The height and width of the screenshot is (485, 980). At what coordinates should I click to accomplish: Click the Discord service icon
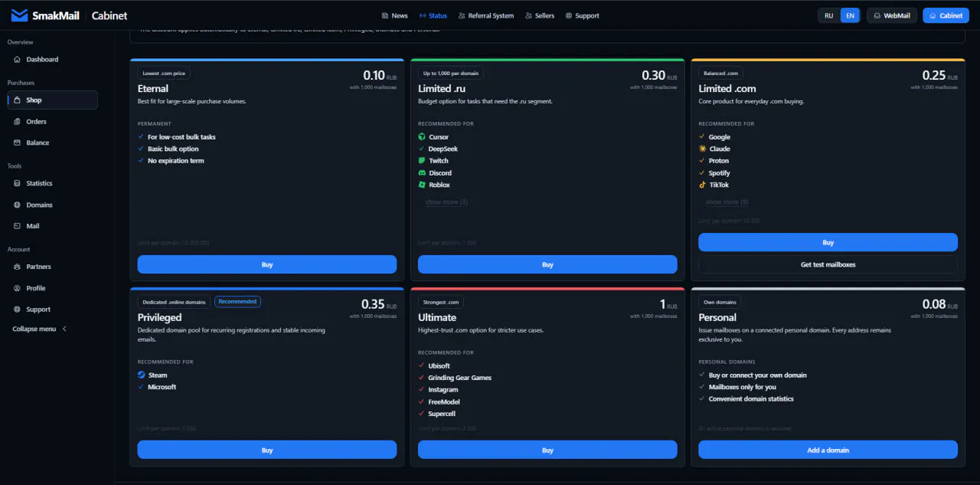point(422,173)
